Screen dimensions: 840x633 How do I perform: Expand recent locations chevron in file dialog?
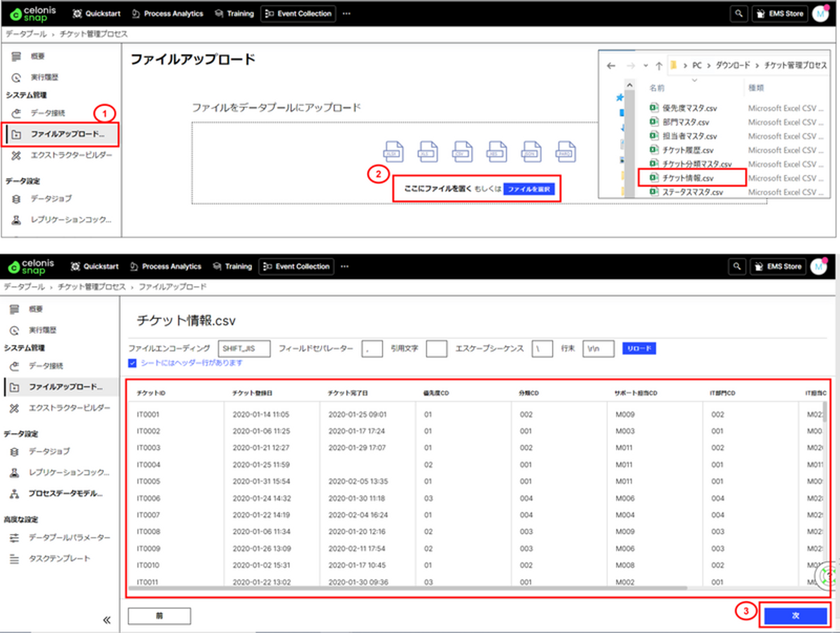coord(645,66)
